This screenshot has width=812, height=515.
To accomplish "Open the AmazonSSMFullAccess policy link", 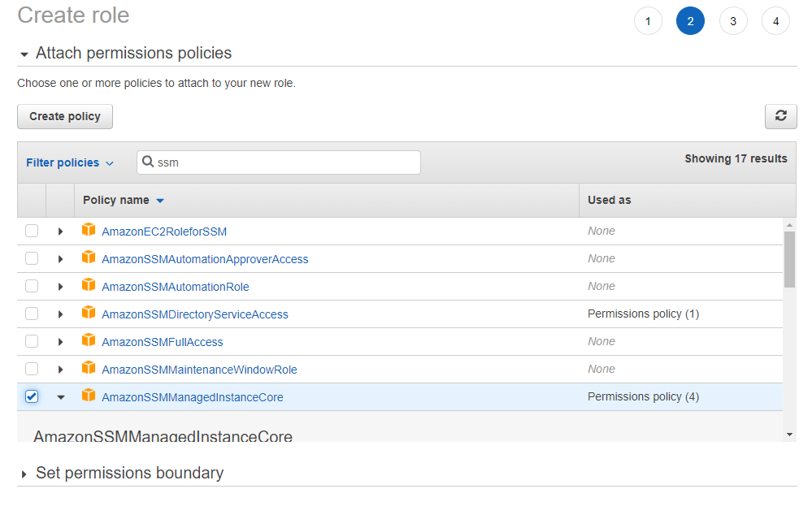I will tap(162, 342).
